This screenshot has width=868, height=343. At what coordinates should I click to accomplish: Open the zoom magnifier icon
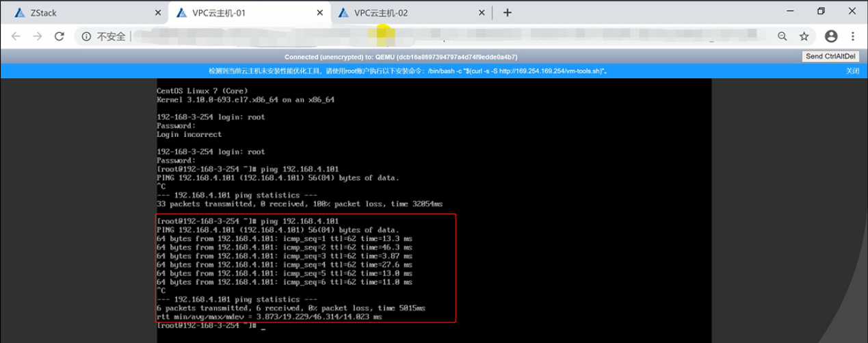point(782,36)
